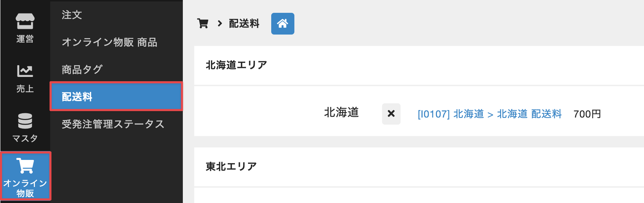Viewport: 644px width, 203px height.
Task: Open the 受発注管理ステータス menu item
Action: [x=113, y=124]
